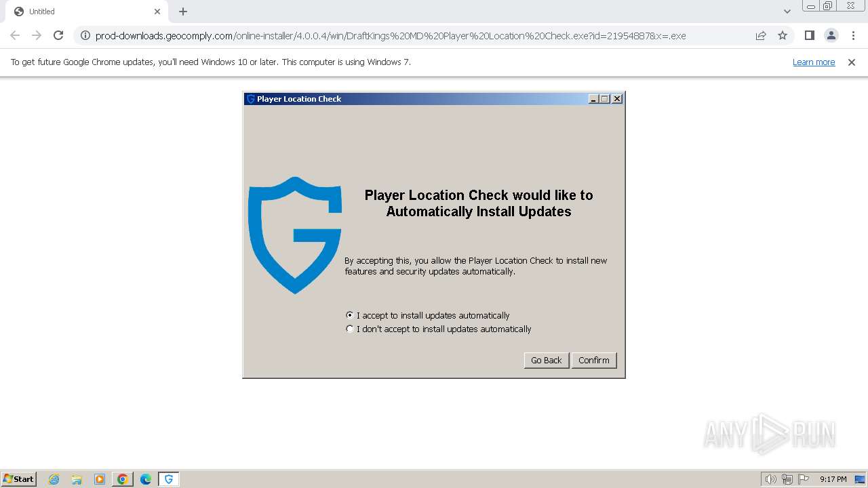868x488 pixels.
Task: Toggle Chrome side panel
Action: coord(809,35)
